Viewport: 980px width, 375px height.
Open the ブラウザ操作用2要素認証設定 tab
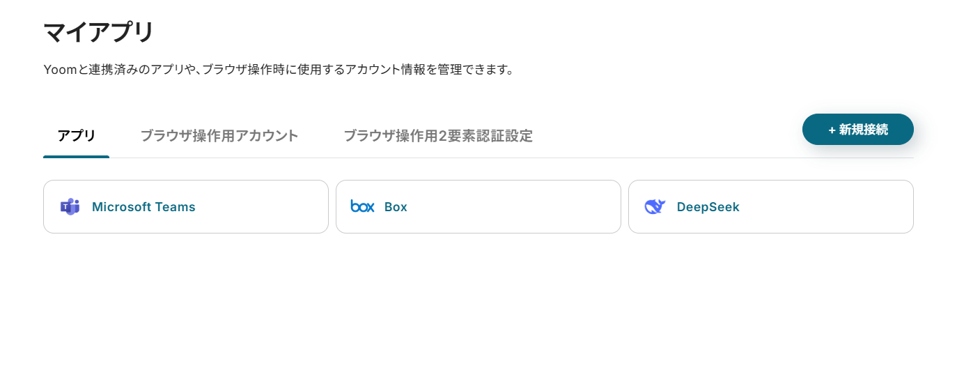click(438, 136)
